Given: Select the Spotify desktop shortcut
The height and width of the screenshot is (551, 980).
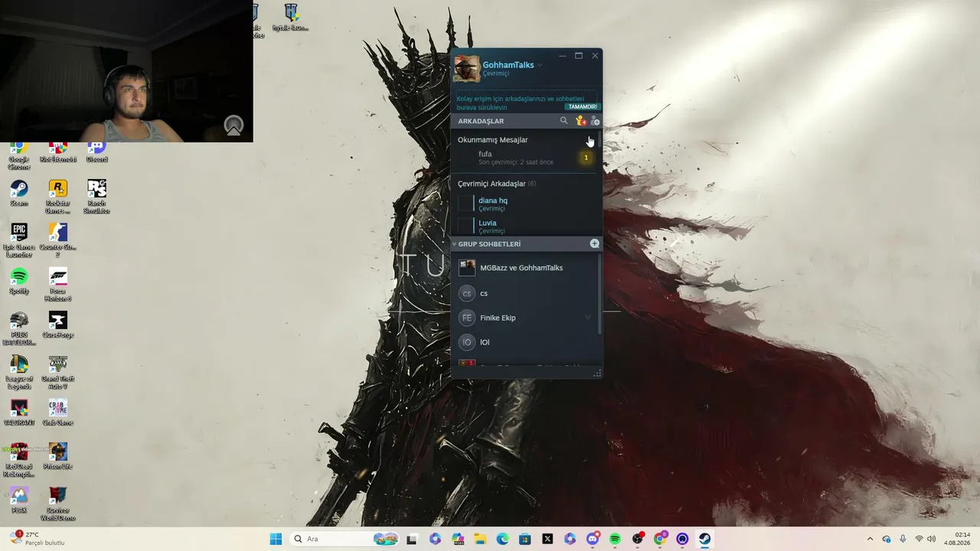Looking at the screenshot, I should point(19,281).
